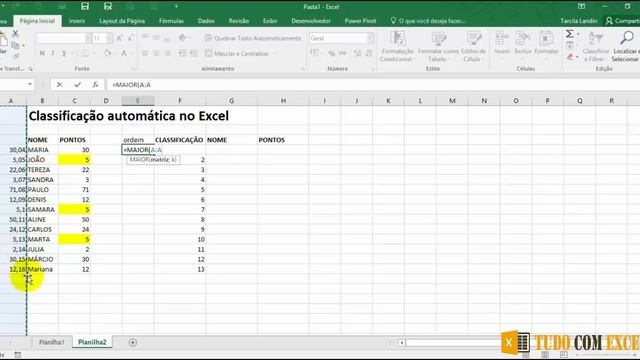640x360 pixels.
Task: Open the Fórmulas tab
Action: pyautogui.click(x=171, y=21)
